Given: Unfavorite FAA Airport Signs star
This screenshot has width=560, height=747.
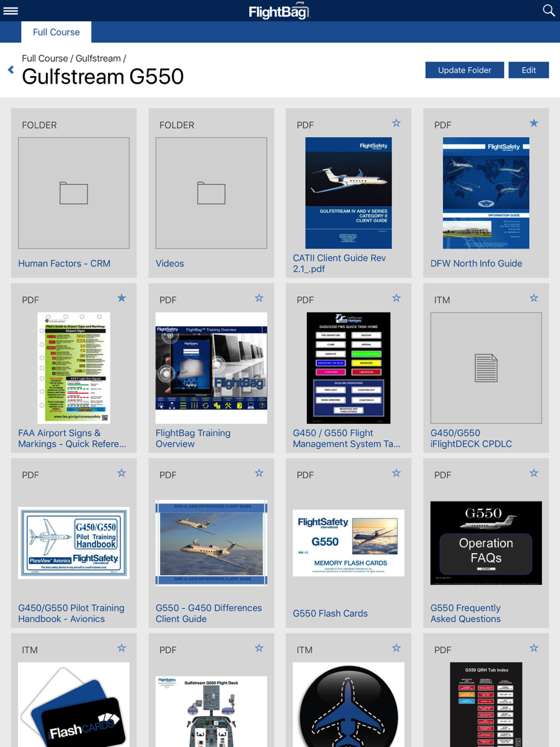Looking at the screenshot, I should point(122,298).
